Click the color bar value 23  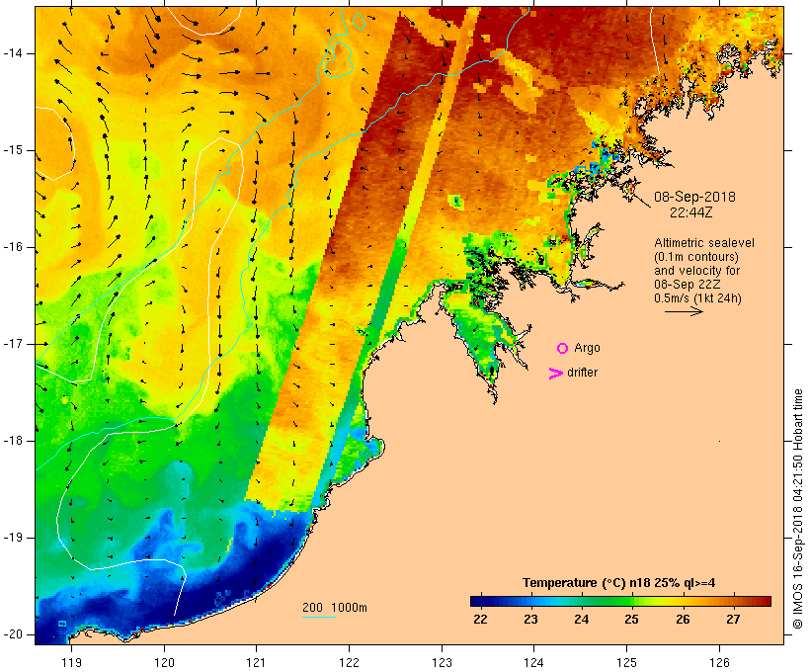click(531, 620)
